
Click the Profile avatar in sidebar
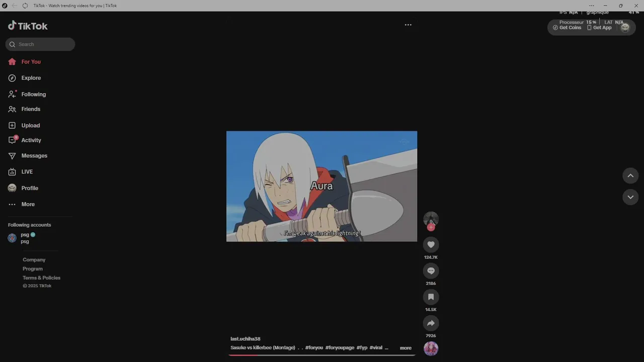(12, 188)
